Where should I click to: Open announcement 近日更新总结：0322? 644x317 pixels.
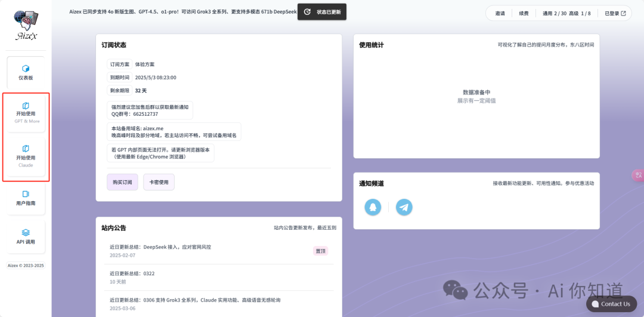point(219,278)
